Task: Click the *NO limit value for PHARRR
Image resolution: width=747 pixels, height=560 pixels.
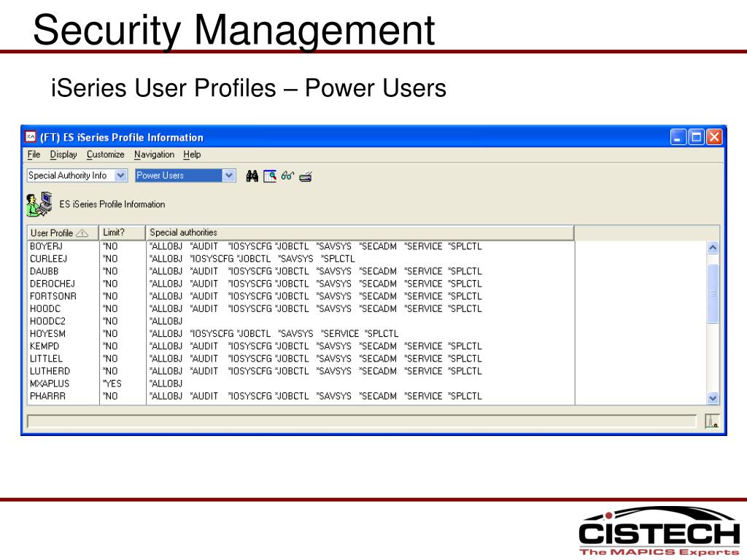Action: pyautogui.click(x=110, y=396)
